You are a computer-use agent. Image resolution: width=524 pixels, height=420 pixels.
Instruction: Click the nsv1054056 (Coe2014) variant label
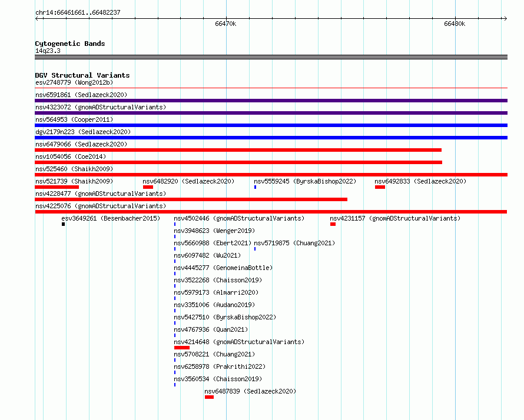click(71, 156)
